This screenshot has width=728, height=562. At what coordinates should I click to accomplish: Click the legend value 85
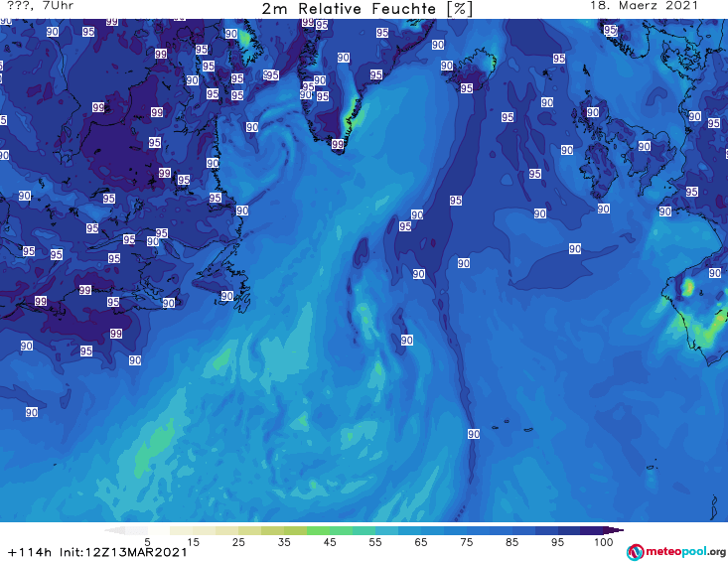pyautogui.click(x=512, y=542)
